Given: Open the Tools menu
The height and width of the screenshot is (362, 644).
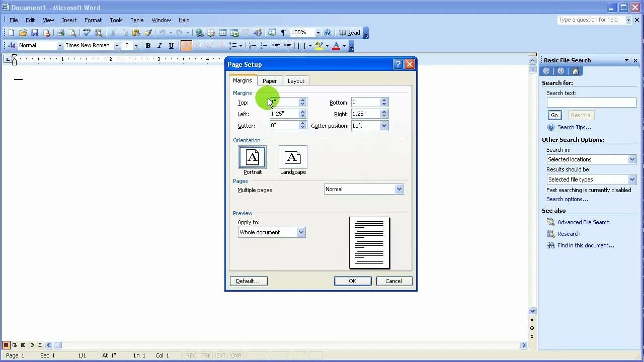Looking at the screenshot, I should (116, 20).
